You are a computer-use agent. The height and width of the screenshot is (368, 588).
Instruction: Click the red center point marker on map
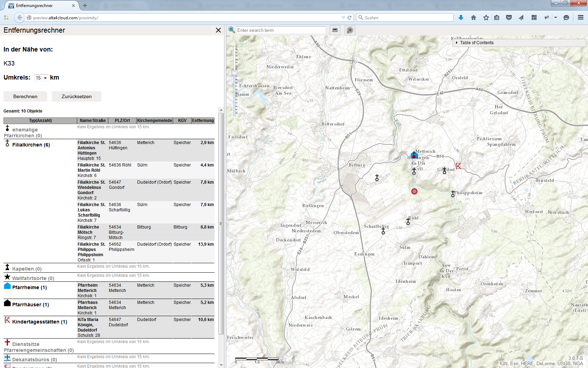point(414,191)
